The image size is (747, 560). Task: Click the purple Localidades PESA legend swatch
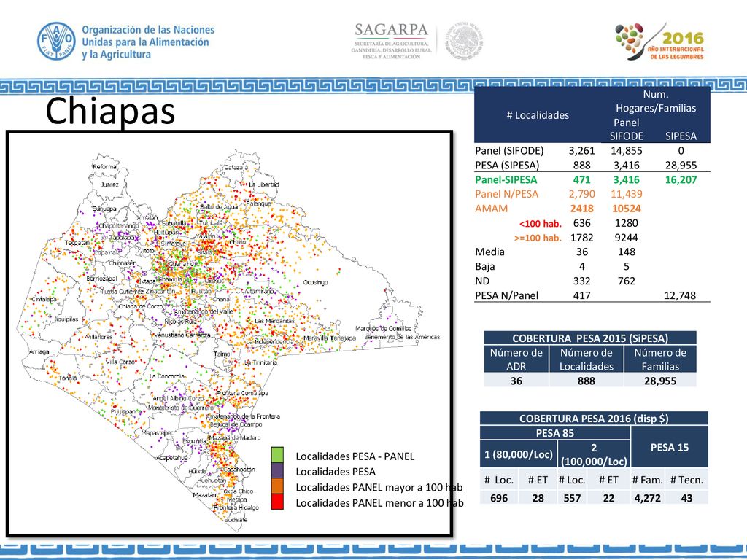point(277,471)
